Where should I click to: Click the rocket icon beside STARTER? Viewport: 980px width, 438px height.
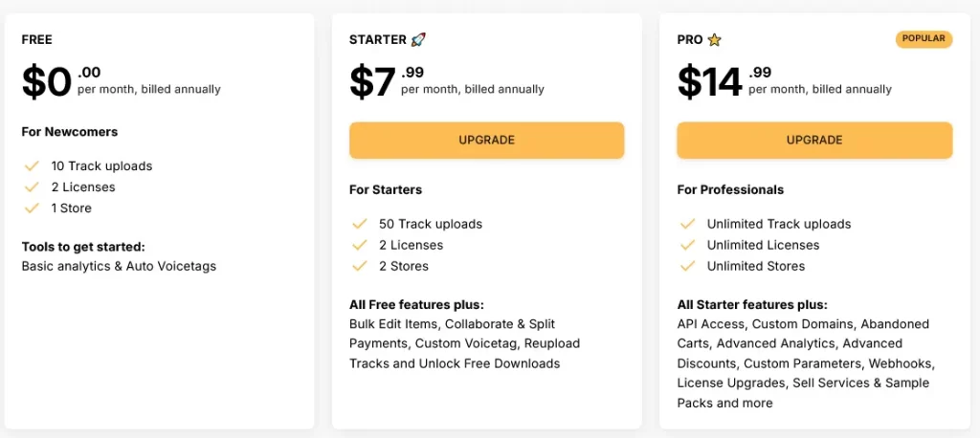point(418,40)
